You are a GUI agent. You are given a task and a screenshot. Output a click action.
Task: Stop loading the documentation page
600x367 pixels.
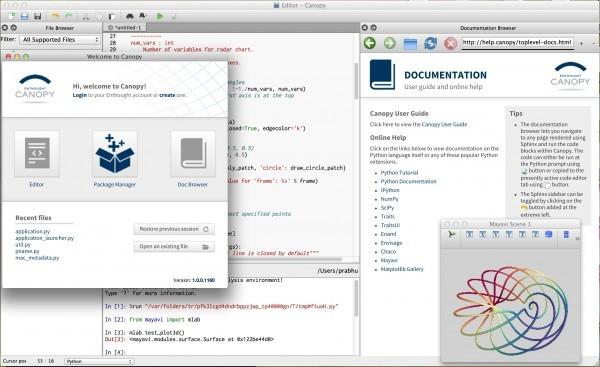(450, 43)
